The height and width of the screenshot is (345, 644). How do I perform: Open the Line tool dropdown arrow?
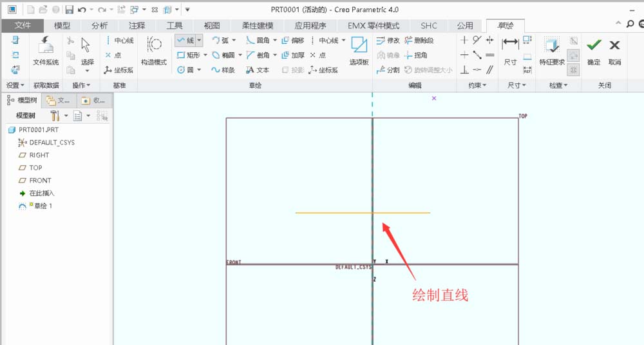(x=199, y=40)
